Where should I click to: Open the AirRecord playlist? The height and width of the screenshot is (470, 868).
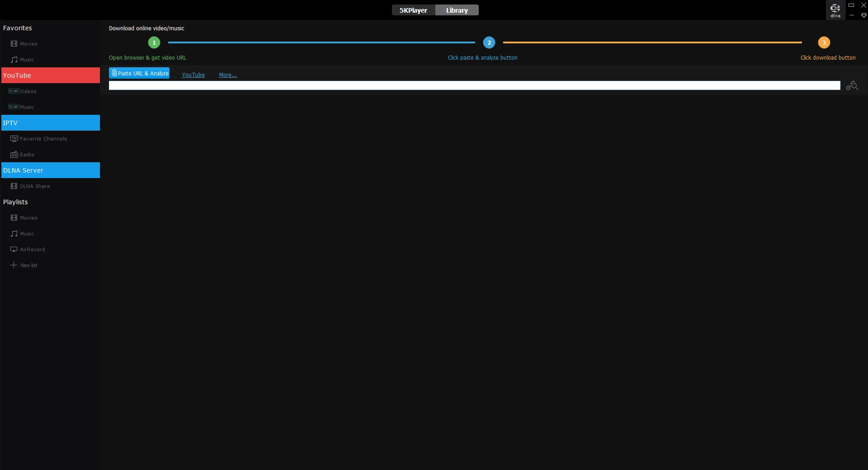coord(32,249)
